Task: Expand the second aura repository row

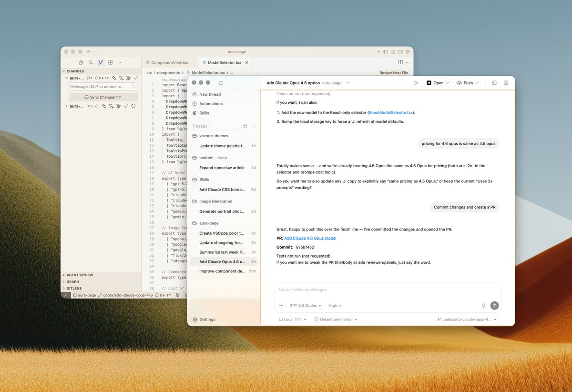Action: click(x=66, y=106)
